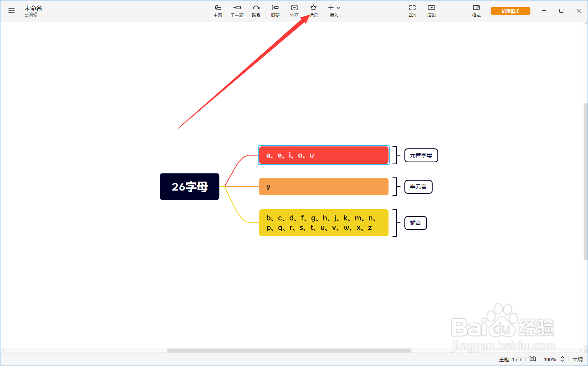Screen dimensions: 588x366
Task: Click the horizontal scrollbar thumb
Action: (x=289, y=350)
